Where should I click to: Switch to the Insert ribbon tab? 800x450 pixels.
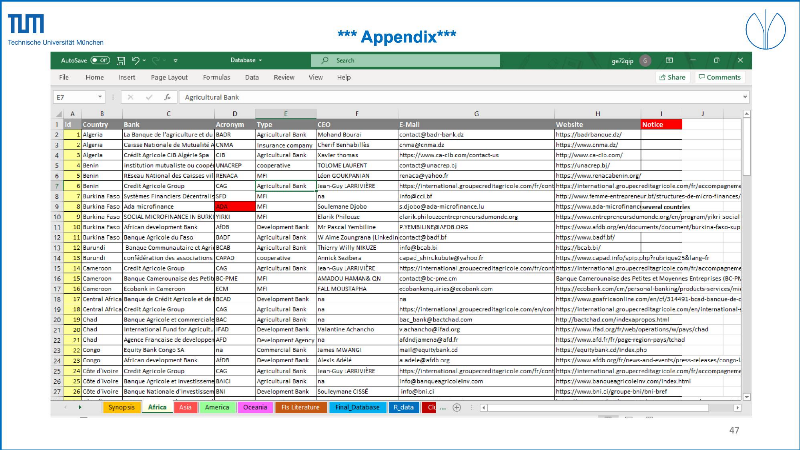[127, 78]
